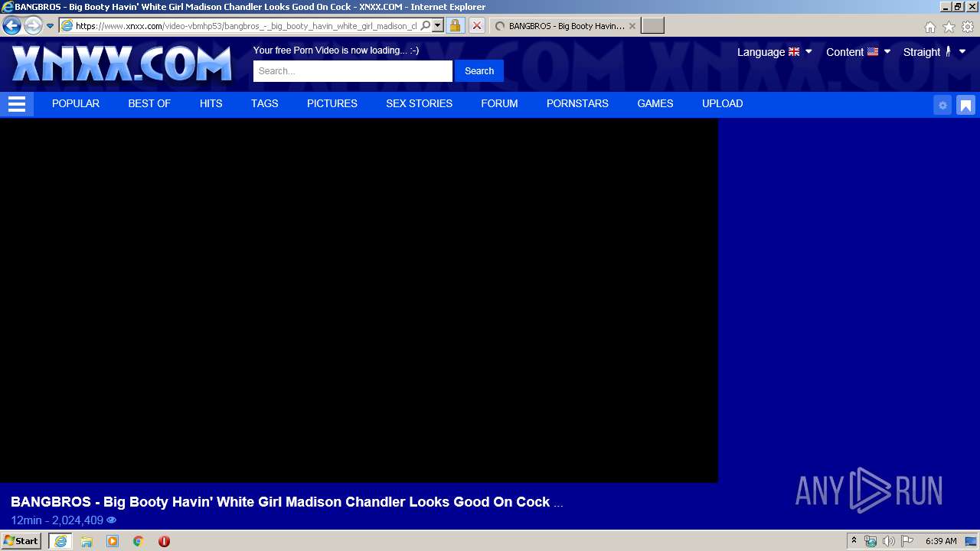Screen dimensions: 980x551
Task: Stop page loading with the X button
Action: (x=476, y=25)
